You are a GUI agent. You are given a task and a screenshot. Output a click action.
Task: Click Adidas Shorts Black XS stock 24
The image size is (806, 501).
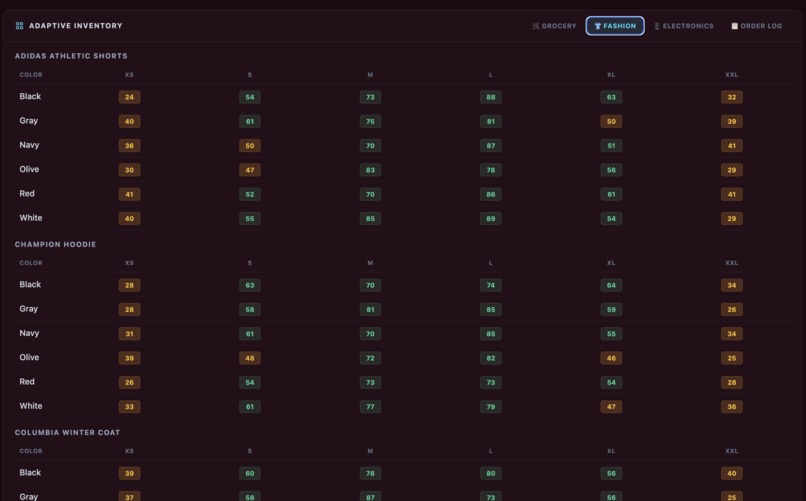coord(129,97)
